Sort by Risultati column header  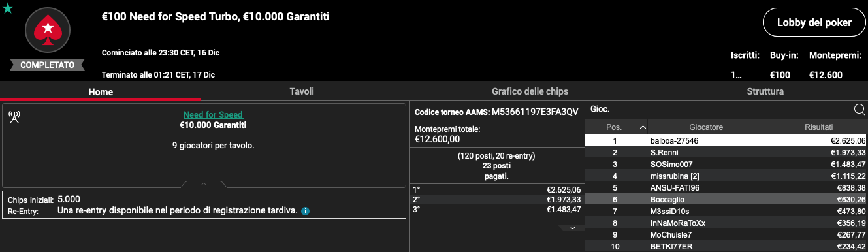click(818, 127)
